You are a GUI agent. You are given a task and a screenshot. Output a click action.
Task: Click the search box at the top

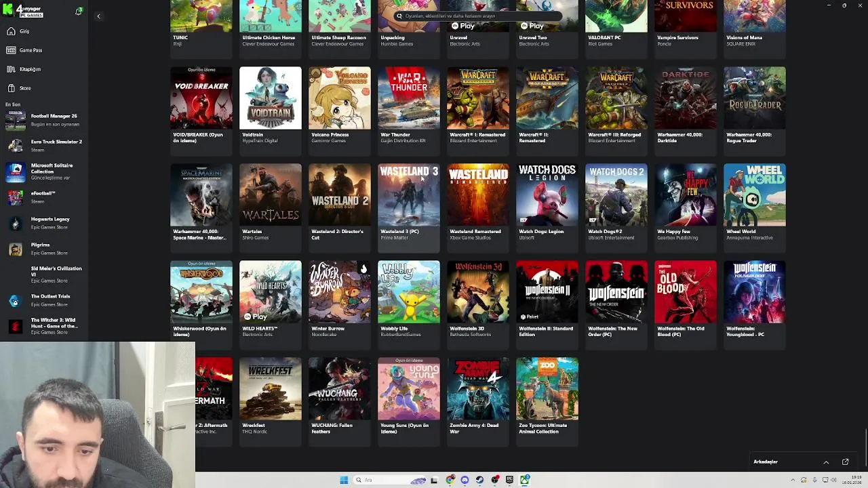479,16
